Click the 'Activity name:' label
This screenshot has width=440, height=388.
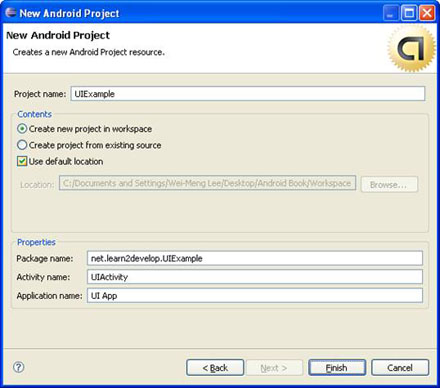coord(43,277)
